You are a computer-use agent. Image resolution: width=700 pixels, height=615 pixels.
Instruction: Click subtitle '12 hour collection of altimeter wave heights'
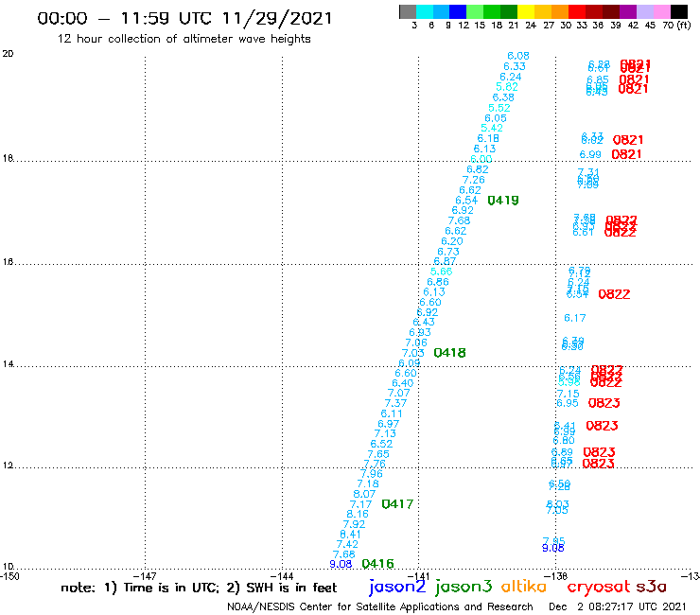coord(184,39)
